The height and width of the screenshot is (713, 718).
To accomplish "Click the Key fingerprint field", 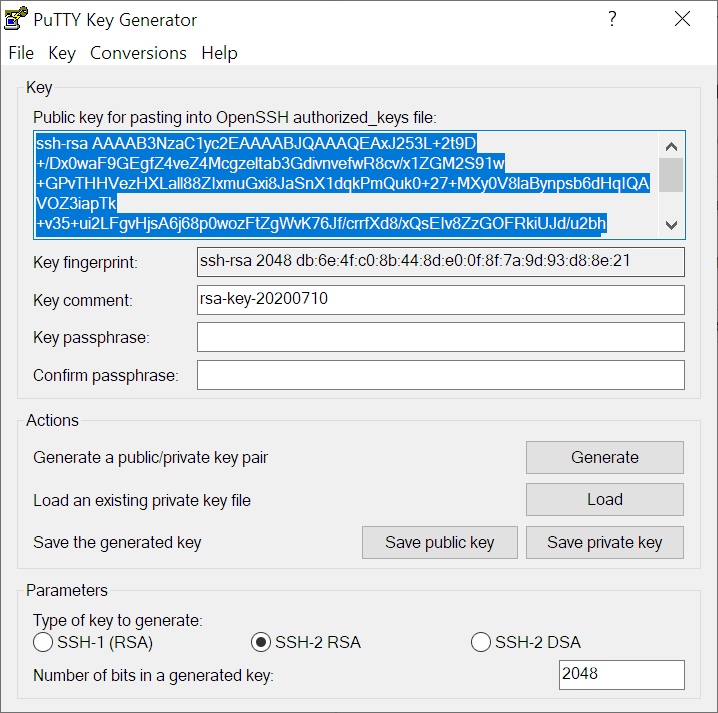I will click(x=441, y=262).
